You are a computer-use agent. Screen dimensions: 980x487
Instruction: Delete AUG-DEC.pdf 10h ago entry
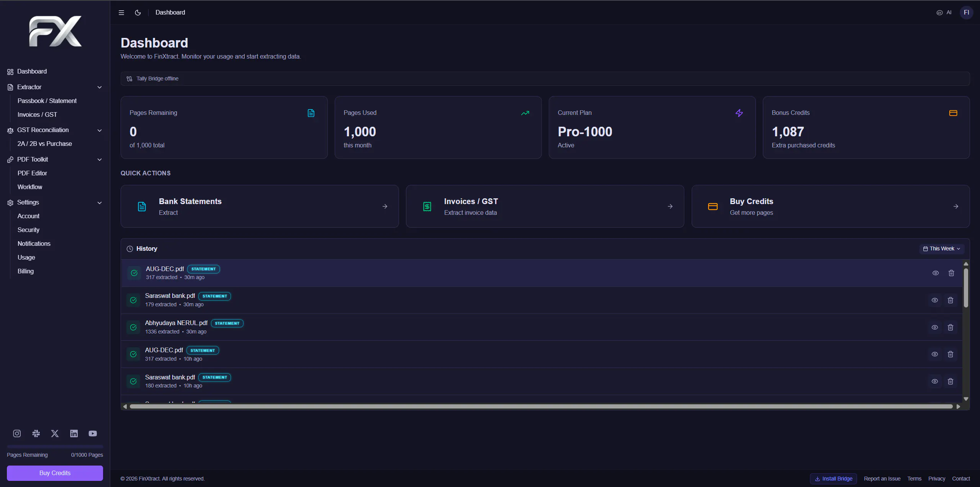coord(951,355)
